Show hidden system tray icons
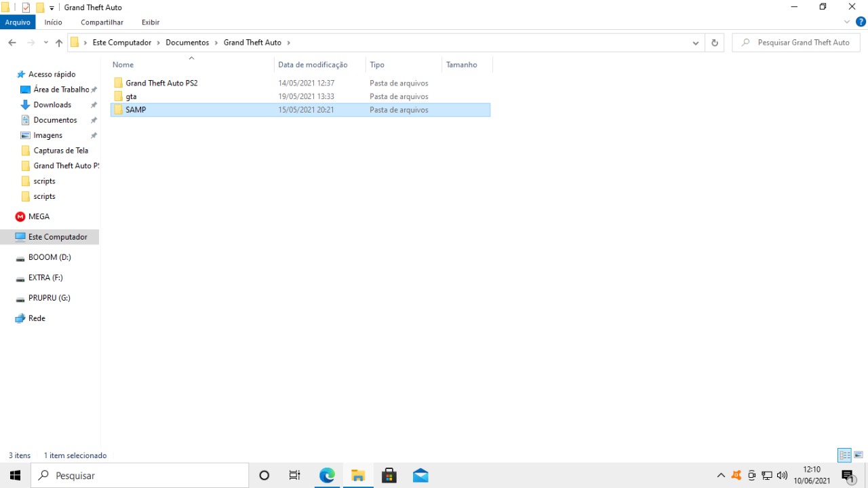Screen dimensions: 868x488 pos(721,475)
